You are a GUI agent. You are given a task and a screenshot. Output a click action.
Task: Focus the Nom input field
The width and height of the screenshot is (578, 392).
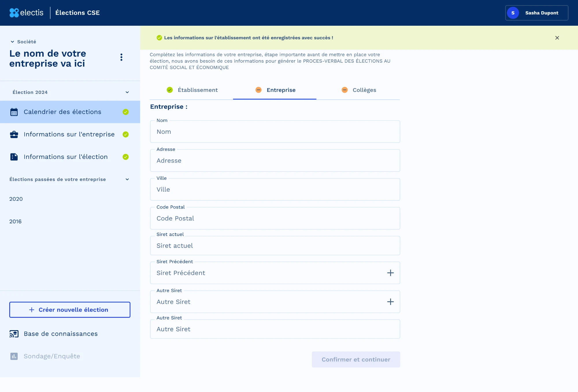[275, 132]
